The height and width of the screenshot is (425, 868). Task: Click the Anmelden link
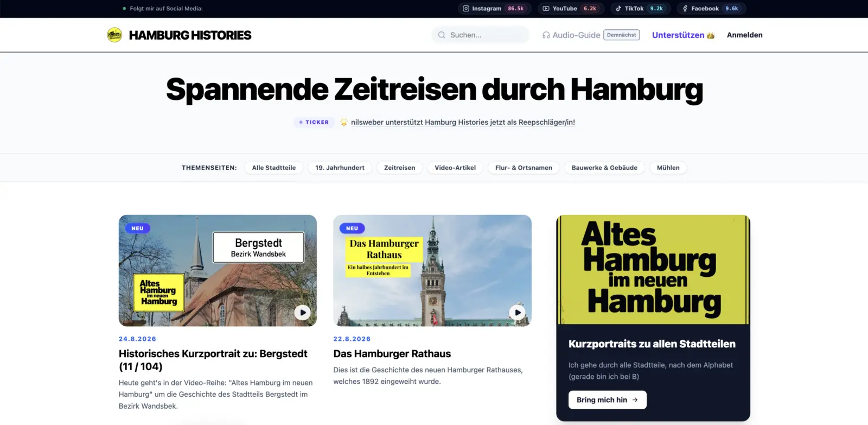tap(745, 35)
